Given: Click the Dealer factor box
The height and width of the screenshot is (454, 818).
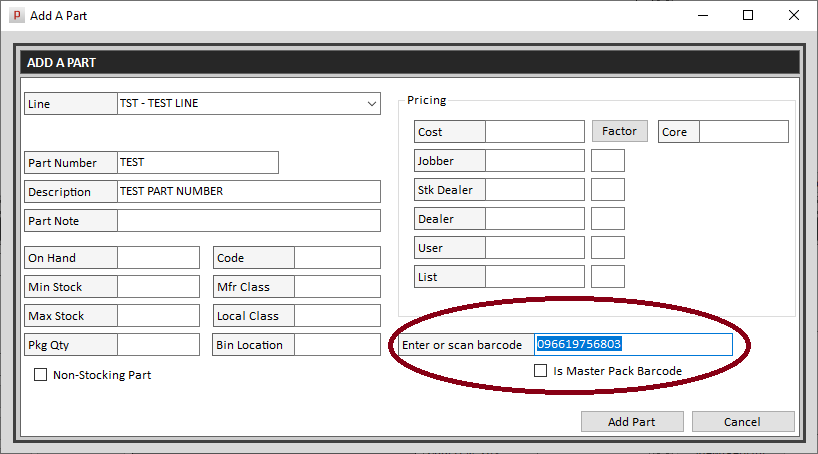Looking at the screenshot, I should [608, 219].
